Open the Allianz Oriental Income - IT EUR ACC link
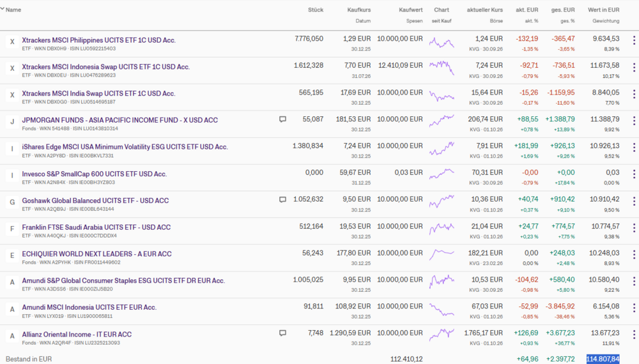This screenshot has height=364, width=639. (77, 334)
